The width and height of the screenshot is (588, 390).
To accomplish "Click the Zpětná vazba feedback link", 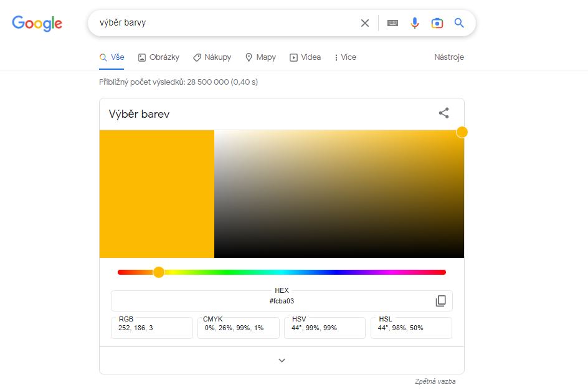I will pyautogui.click(x=435, y=381).
